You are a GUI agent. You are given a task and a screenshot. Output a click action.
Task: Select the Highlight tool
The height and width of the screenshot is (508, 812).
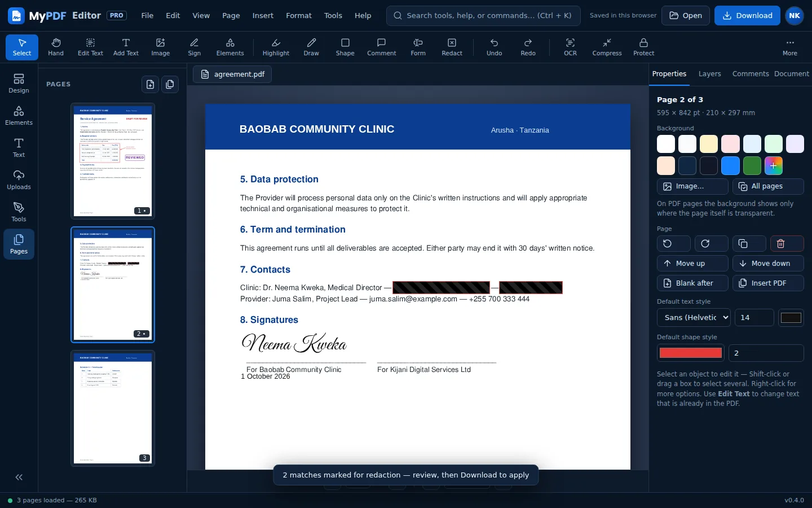pyautogui.click(x=276, y=47)
